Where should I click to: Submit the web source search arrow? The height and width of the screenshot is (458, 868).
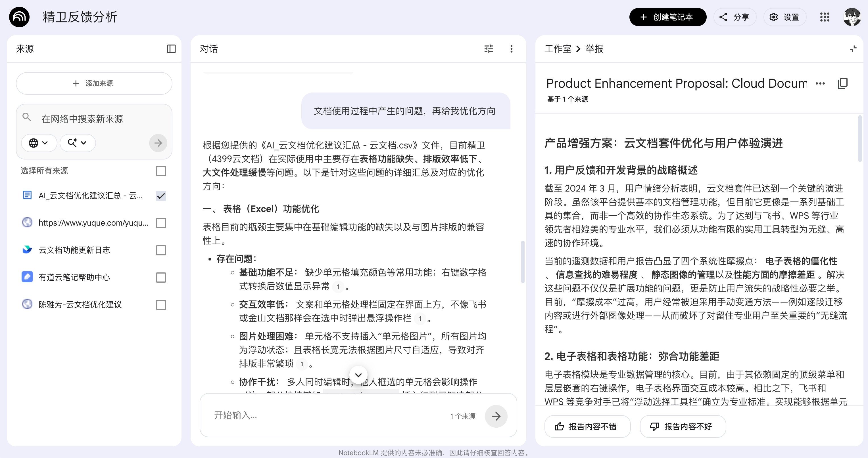click(158, 143)
